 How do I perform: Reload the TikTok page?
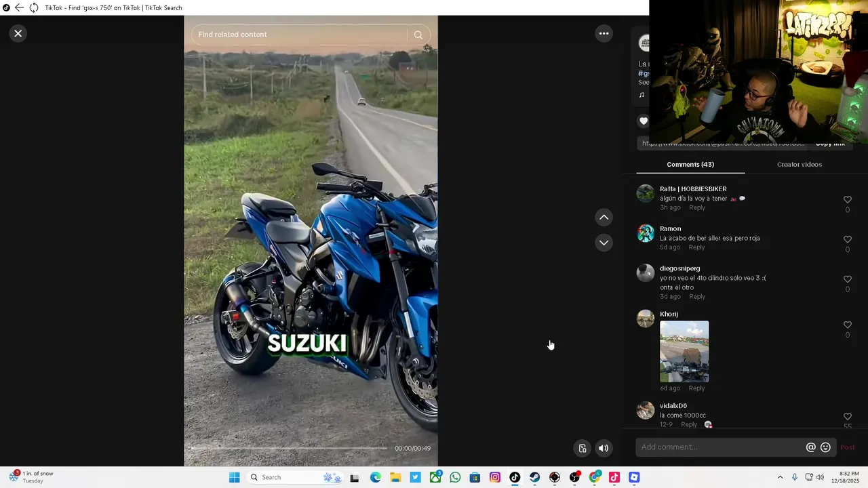pos(34,7)
